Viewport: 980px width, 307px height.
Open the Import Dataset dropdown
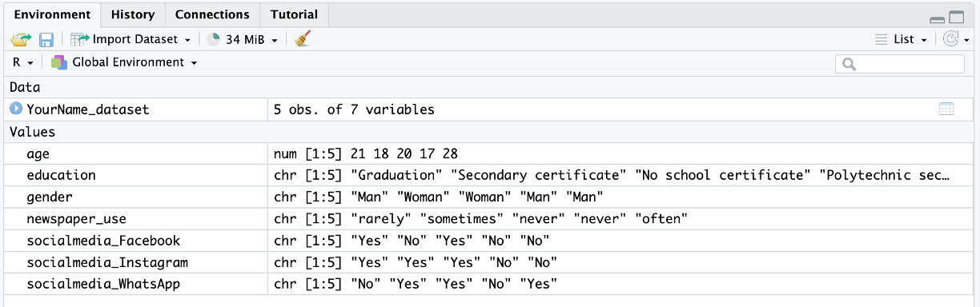click(x=130, y=39)
